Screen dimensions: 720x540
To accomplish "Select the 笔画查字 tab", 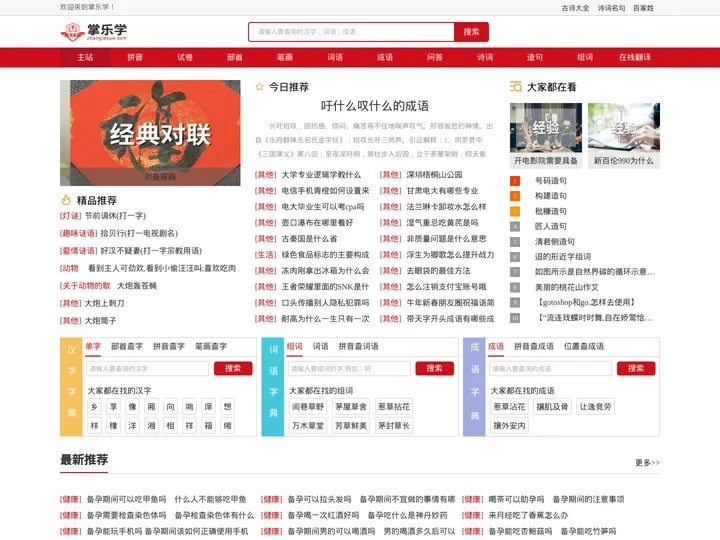I will [x=211, y=346].
